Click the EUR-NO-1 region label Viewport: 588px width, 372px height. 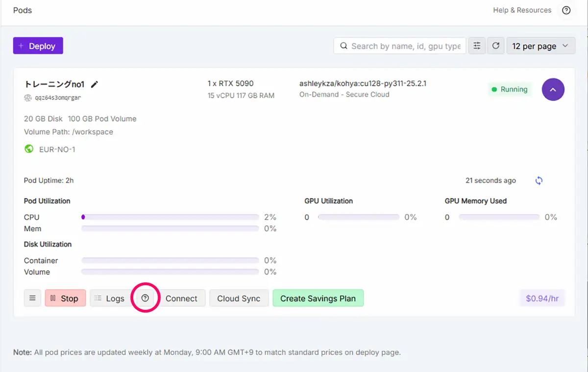[x=57, y=149]
